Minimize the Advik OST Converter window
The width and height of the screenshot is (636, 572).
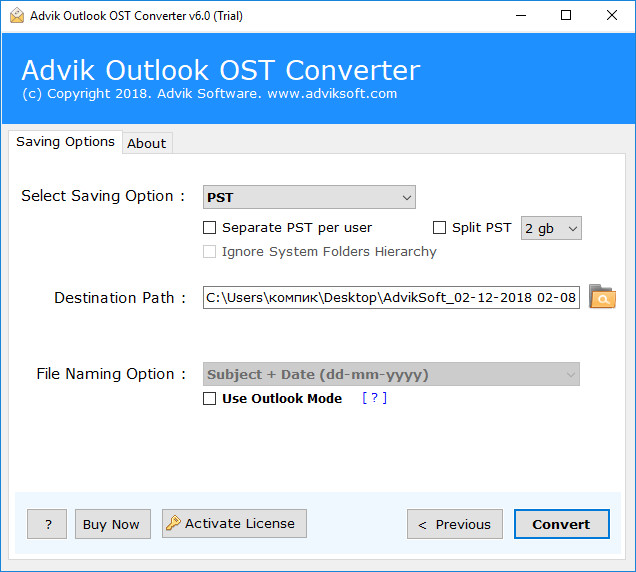click(x=521, y=15)
